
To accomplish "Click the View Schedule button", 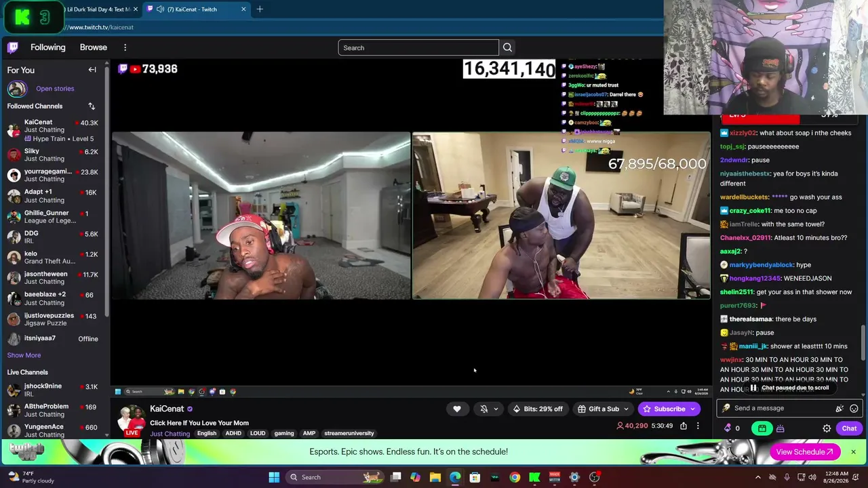I will tap(805, 451).
